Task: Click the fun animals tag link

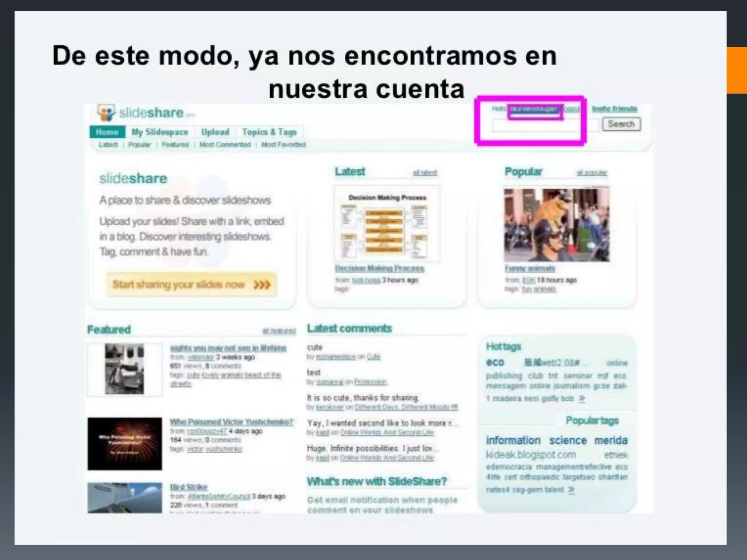Action: pos(539,289)
